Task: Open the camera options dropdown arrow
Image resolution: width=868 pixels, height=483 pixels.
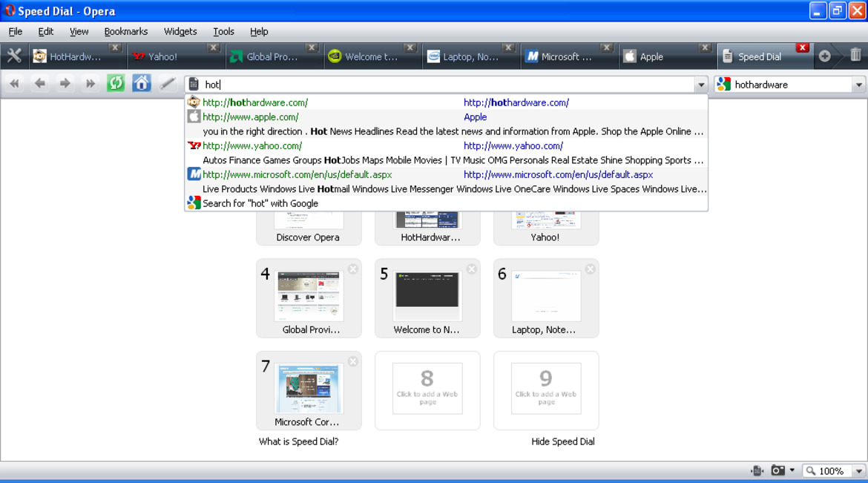Action: [792, 471]
